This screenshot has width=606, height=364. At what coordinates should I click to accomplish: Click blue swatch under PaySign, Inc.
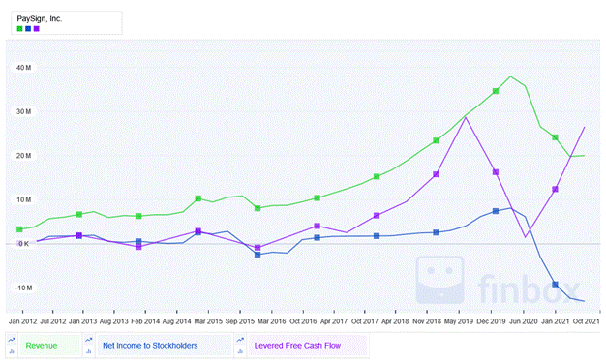28,29
